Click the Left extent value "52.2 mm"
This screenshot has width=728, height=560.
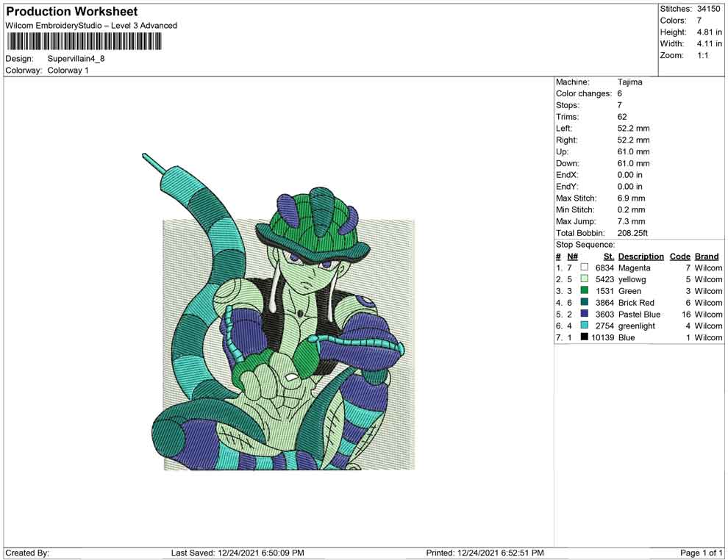point(634,129)
